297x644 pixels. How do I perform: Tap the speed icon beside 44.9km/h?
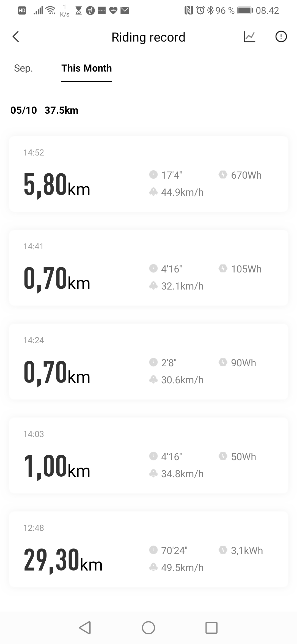[153, 192]
